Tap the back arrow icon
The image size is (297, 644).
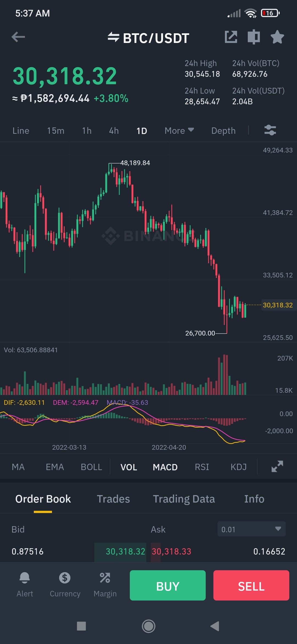pos(18,37)
